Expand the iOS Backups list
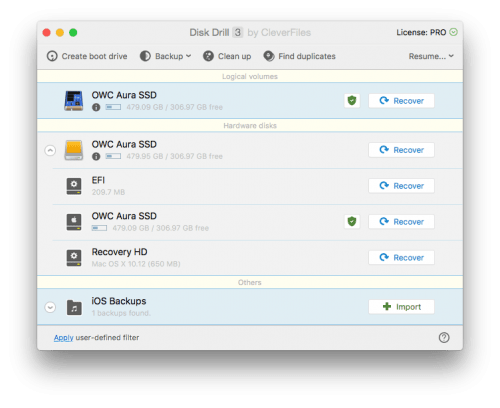The image size is (500, 408). pos(50,307)
